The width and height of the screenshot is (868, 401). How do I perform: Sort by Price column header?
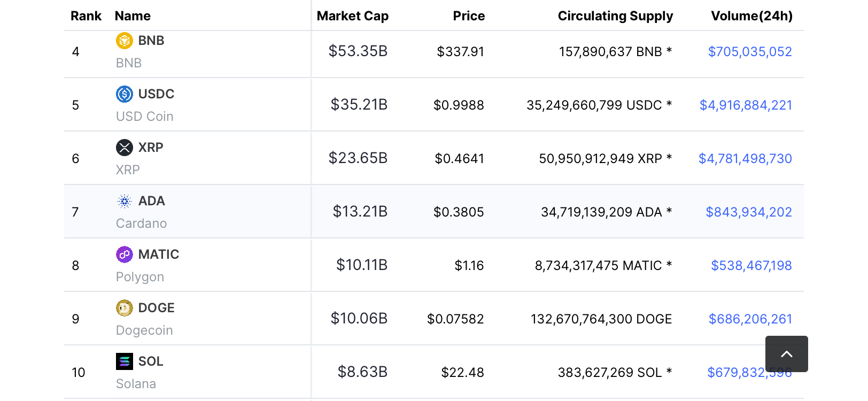click(469, 16)
